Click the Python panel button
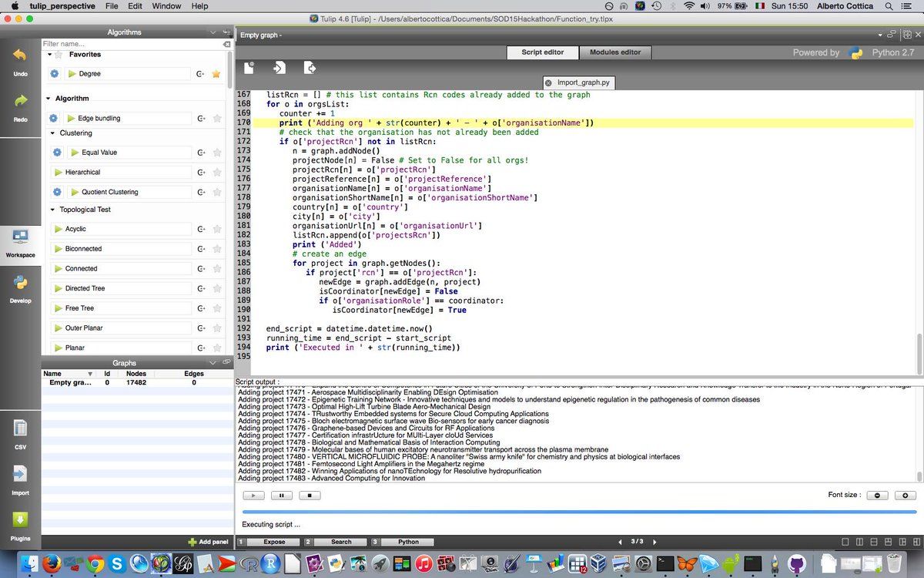The width and height of the screenshot is (924, 578). [408, 542]
